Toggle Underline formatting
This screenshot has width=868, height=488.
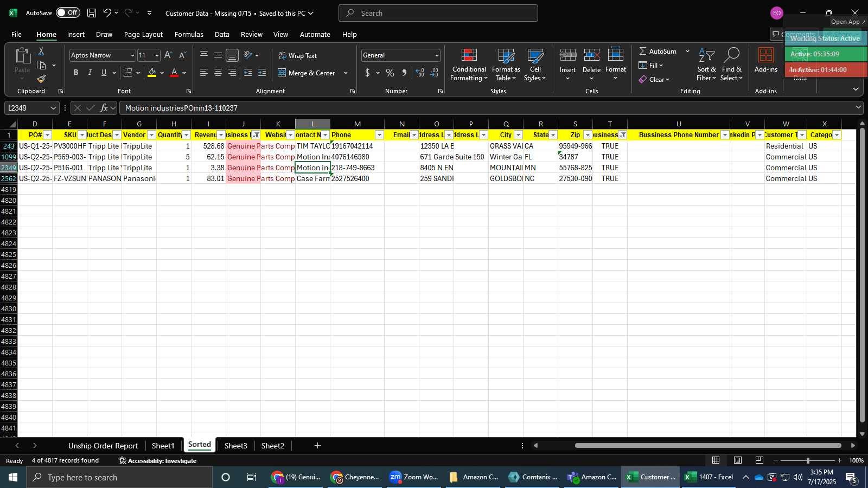point(104,73)
